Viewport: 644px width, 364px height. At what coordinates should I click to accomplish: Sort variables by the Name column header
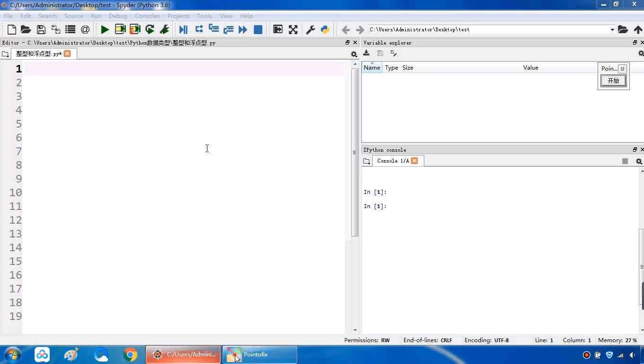tap(372, 68)
